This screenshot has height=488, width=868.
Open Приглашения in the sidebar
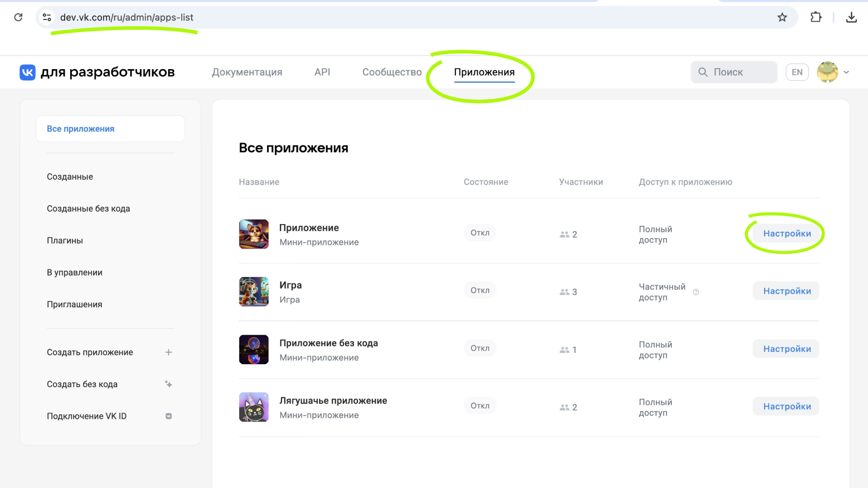pyautogui.click(x=75, y=305)
